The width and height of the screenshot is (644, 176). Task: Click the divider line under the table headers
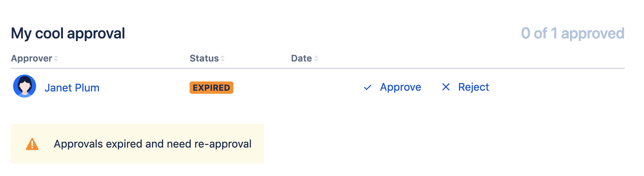tap(318, 68)
